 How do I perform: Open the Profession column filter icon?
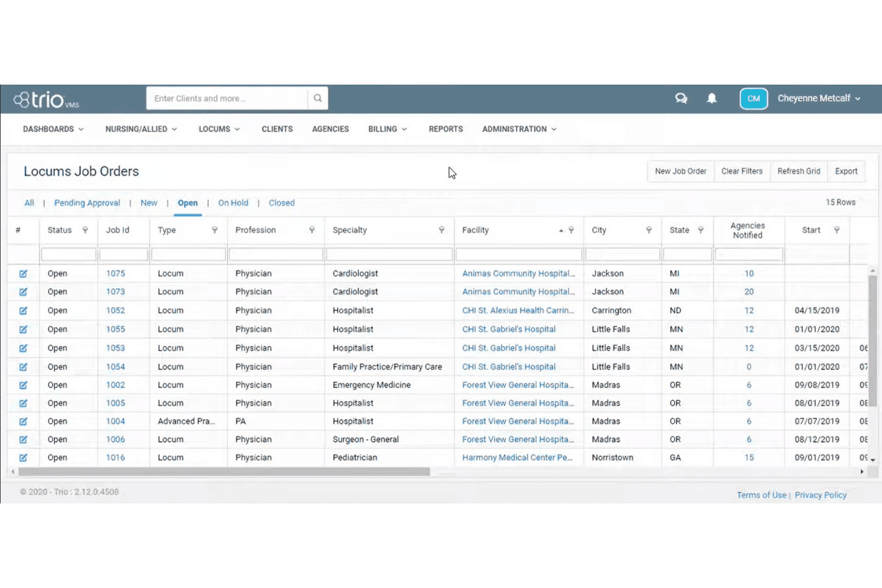tap(312, 230)
